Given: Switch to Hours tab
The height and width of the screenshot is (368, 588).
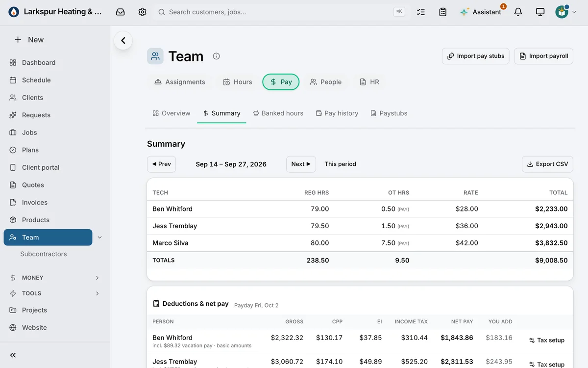Looking at the screenshot, I should click(237, 82).
